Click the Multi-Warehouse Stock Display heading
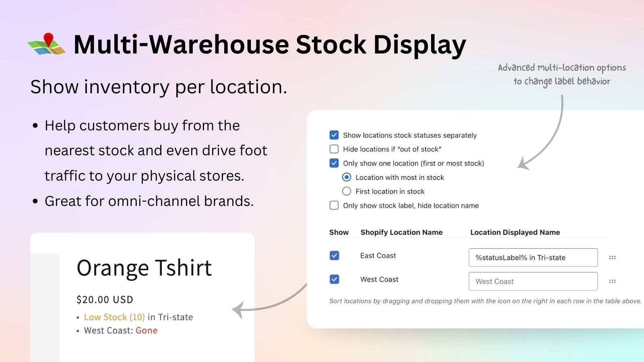The height and width of the screenshot is (362, 644). [270, 44]
